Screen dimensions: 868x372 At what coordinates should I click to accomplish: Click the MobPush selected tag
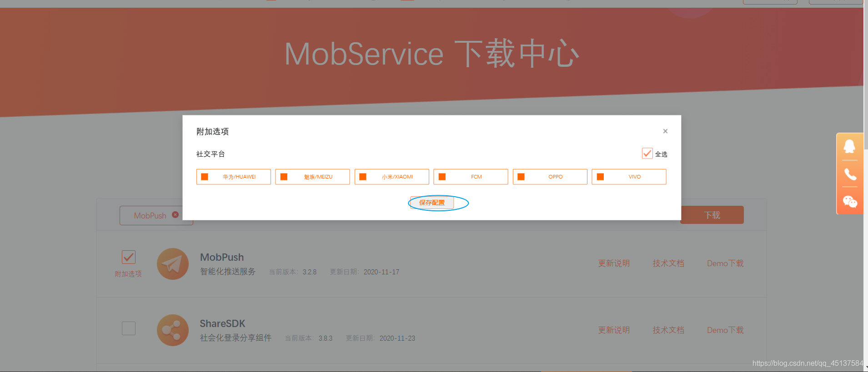(x=156, y=215)
